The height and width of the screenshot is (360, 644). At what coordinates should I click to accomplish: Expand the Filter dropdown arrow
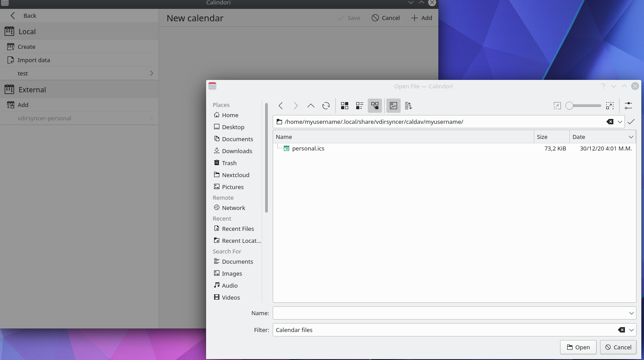point(631,330)
